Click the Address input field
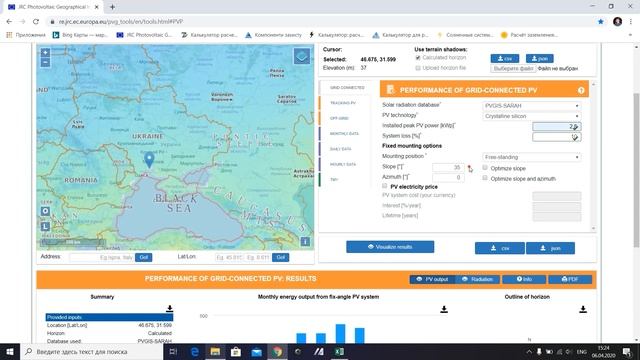 102,257
